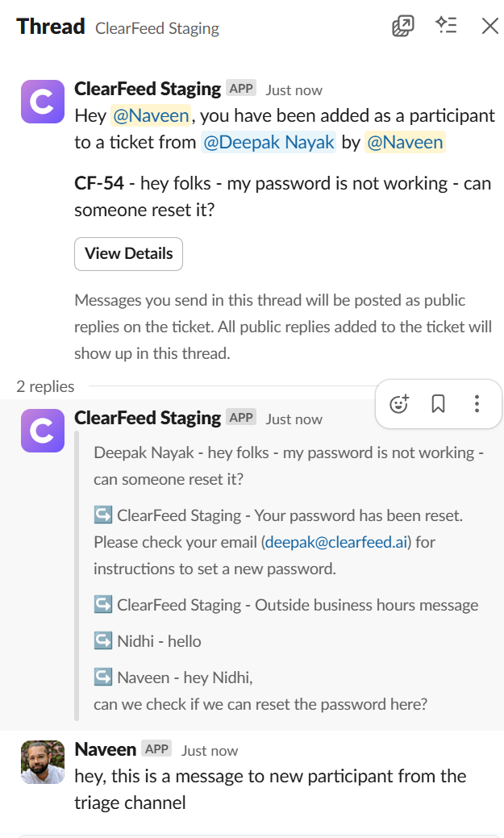
Task: Open thread in new window icon
Action: 403,26
